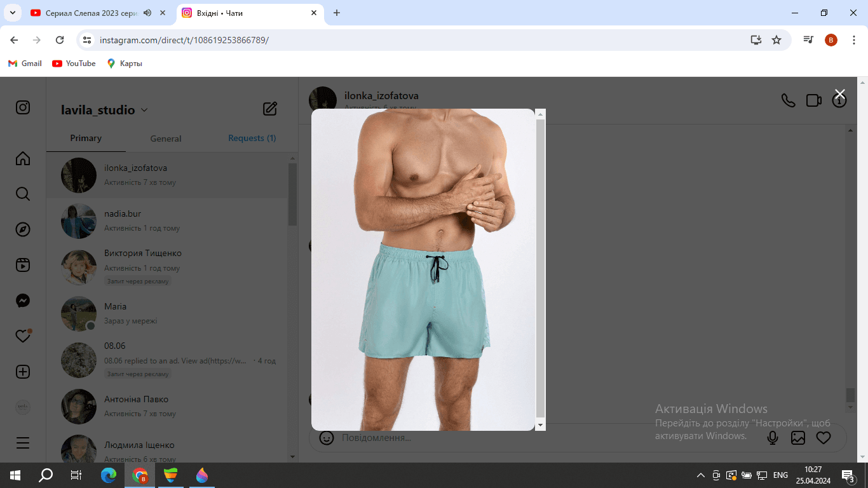This screenshot has height=488, width=868.
Task: Go back to the previous page
Action: click(14, 40)
